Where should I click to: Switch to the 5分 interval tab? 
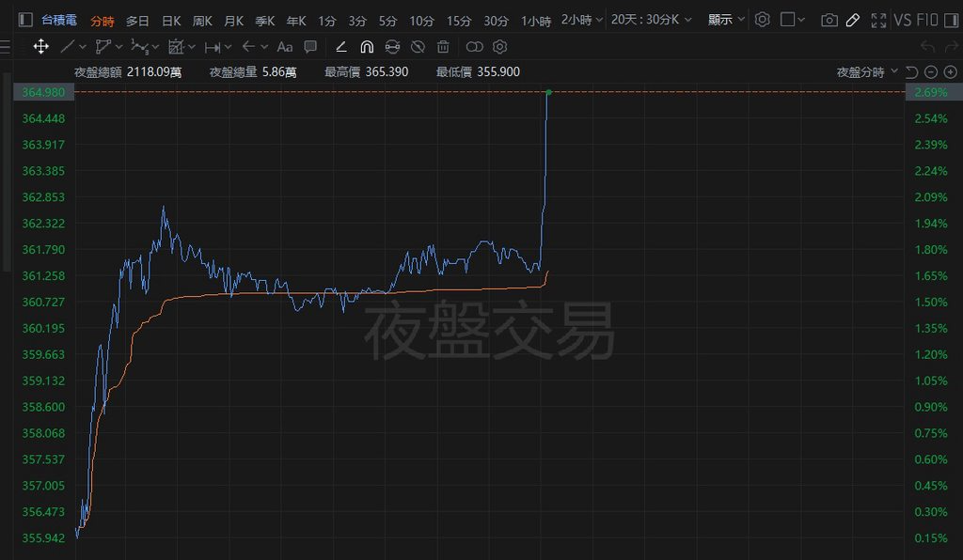pos(387,20)
